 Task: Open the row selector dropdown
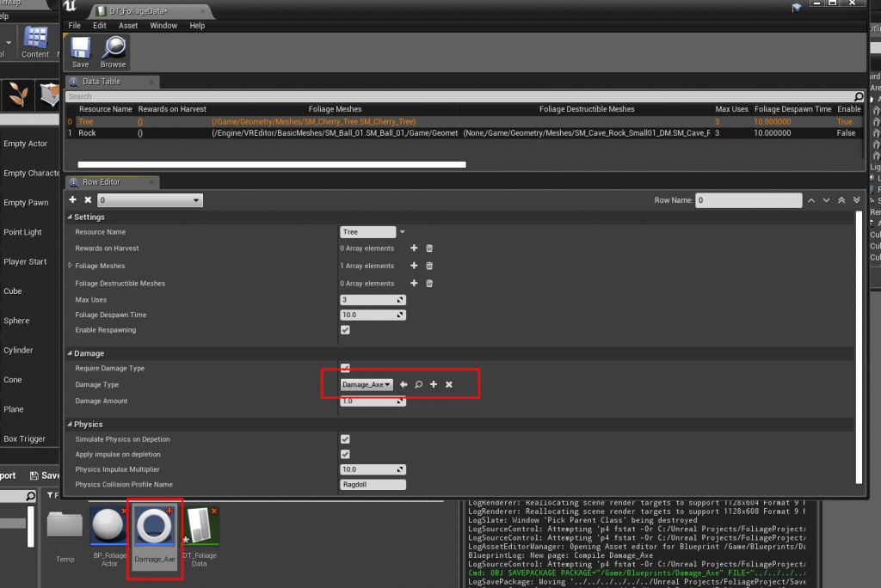(x=150, y=200)
